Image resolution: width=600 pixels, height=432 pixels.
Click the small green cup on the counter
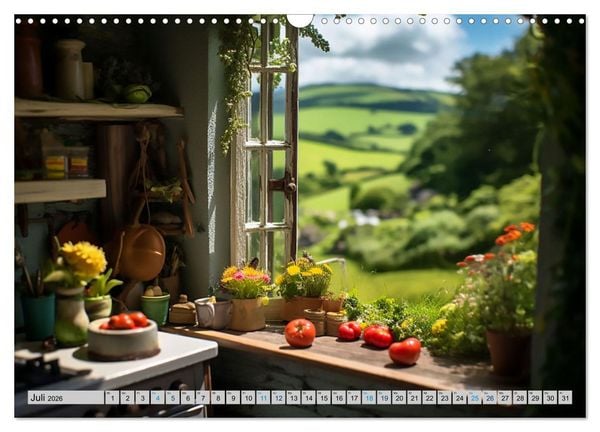pyautogui.click(x=155, y=308)
